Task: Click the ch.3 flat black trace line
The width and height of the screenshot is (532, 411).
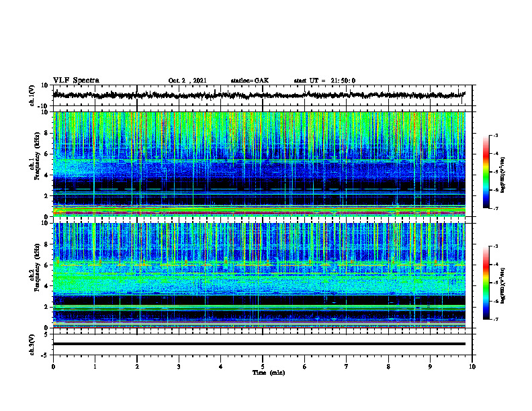Action: [259, 344]
